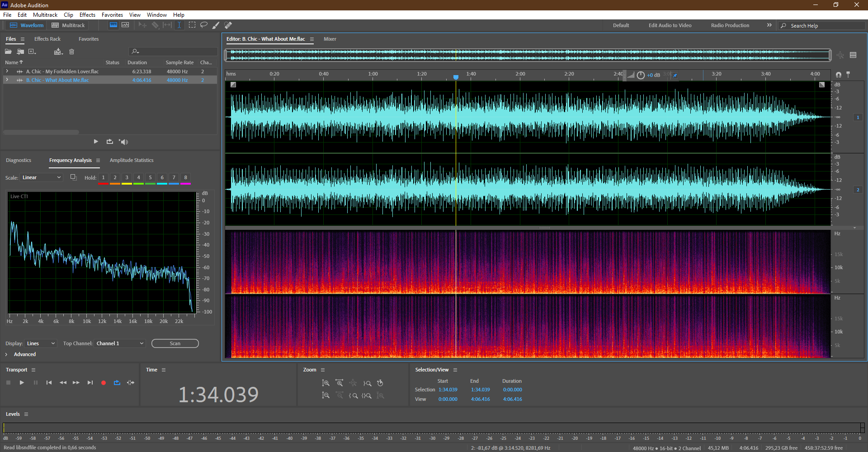Expand the Advanced section
The width and height of the screenshot is (868, 452).
(6, 354)
